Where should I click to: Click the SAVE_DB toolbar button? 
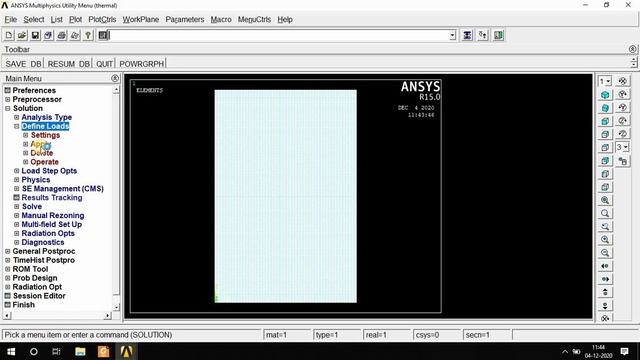click(23, 64)
